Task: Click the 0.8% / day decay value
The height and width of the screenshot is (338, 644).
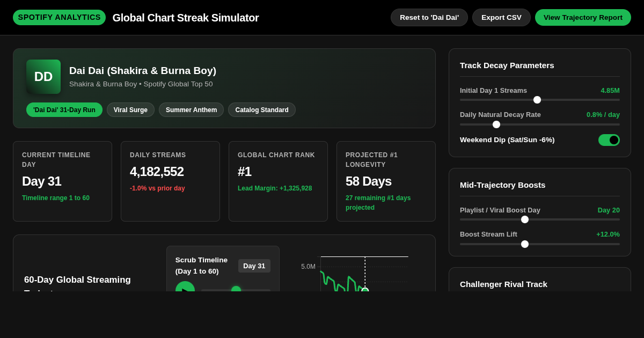Action: coord(603,115)
